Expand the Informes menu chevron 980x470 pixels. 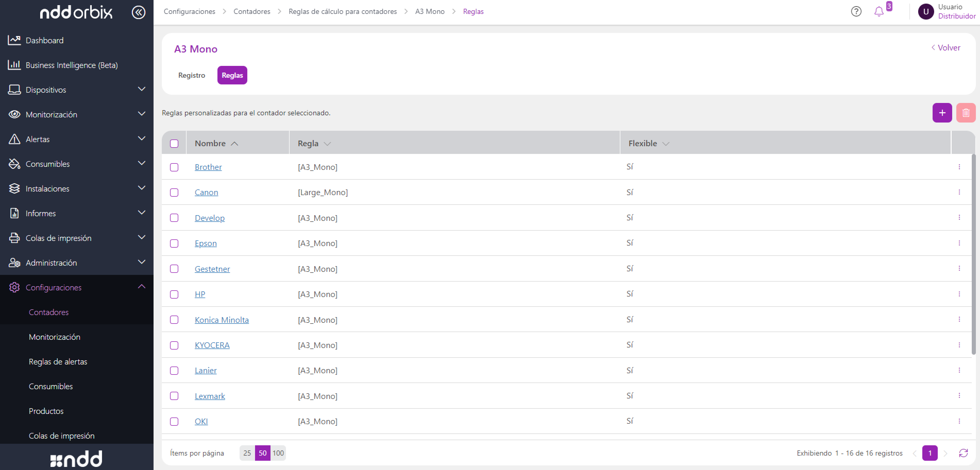[141, 212]
